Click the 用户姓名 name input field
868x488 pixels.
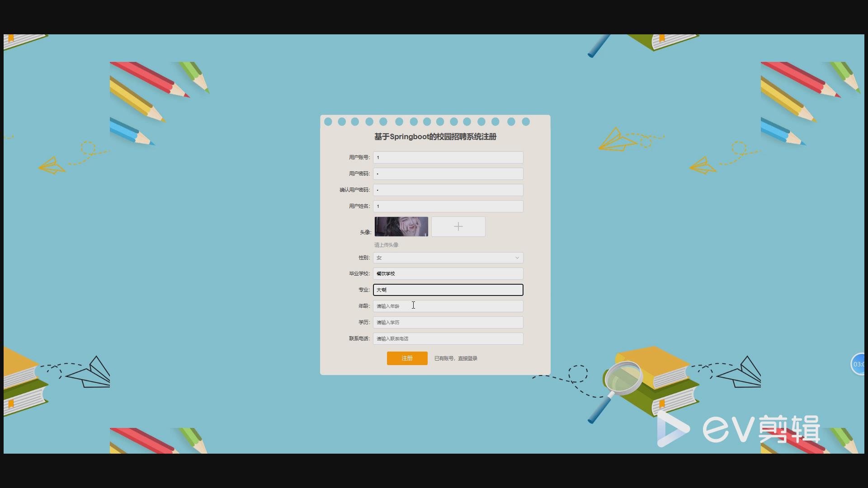[448, 206]
